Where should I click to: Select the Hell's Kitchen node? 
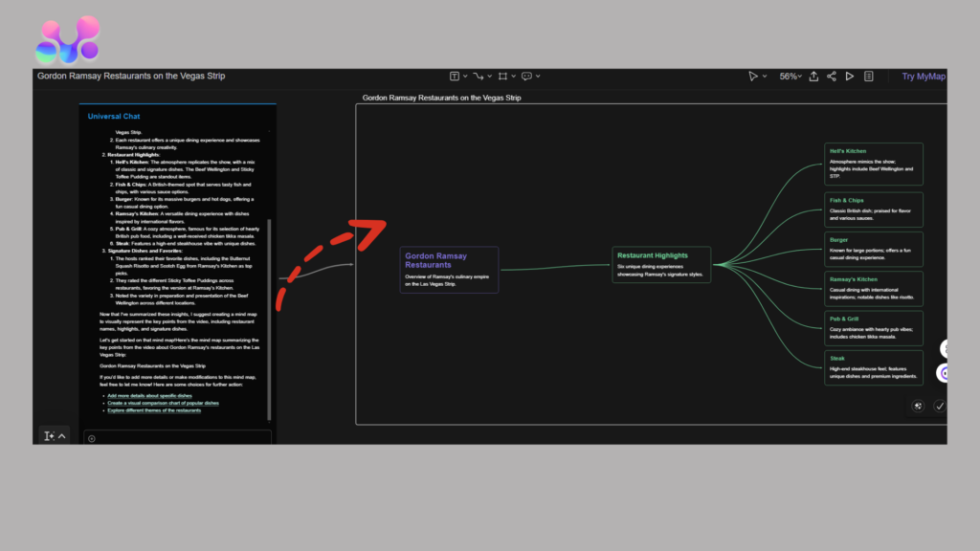tap(874, 165)
